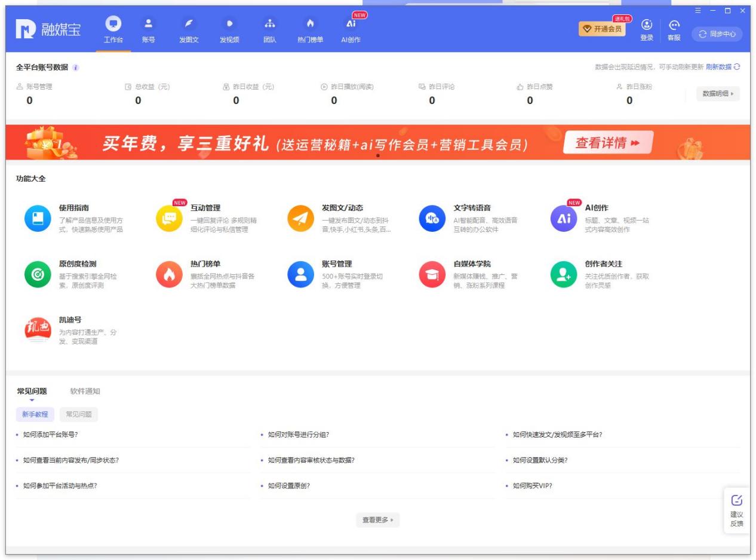Click the info icon beside 全平台账号数据

coord(75,68)
